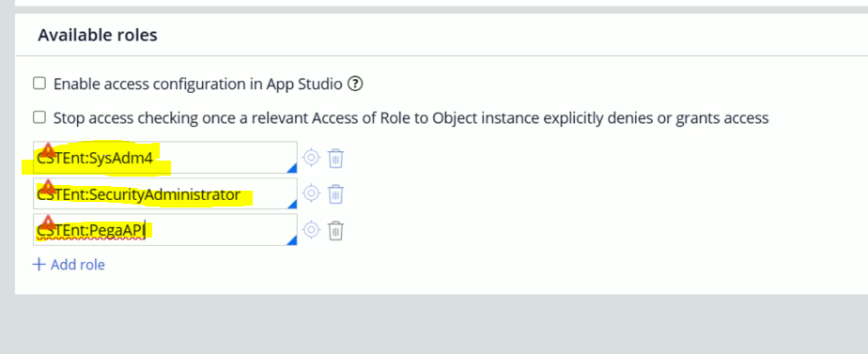Click the Add role link
The height and width of the screenshot is (354, 868).
pyautogui.click(x=70, y=265)
